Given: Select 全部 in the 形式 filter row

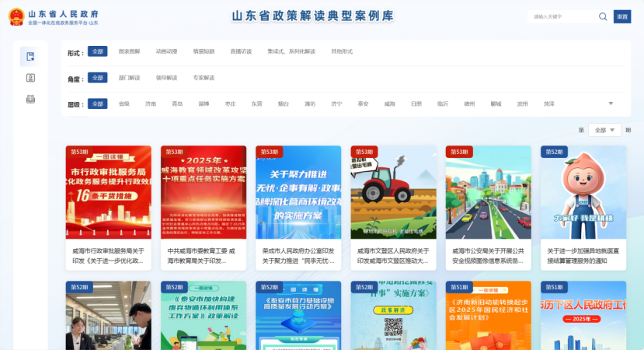Looking at the screenshot, I should [97, 51].
